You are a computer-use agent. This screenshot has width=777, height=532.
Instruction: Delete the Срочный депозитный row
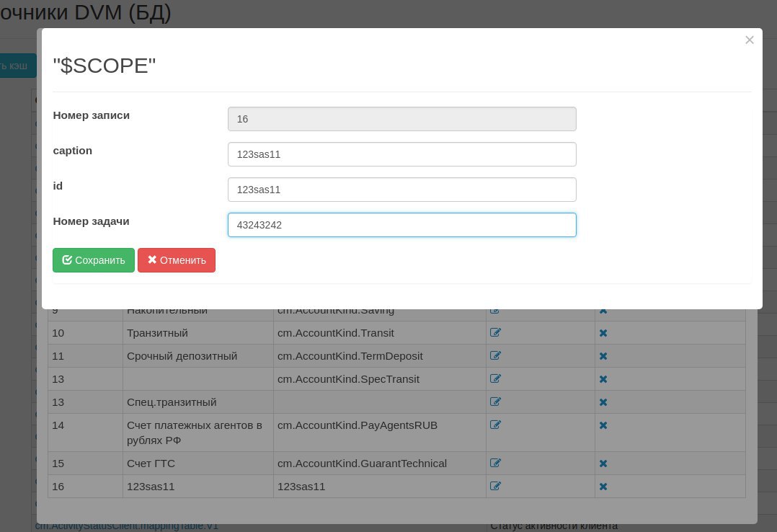(603, 356)
